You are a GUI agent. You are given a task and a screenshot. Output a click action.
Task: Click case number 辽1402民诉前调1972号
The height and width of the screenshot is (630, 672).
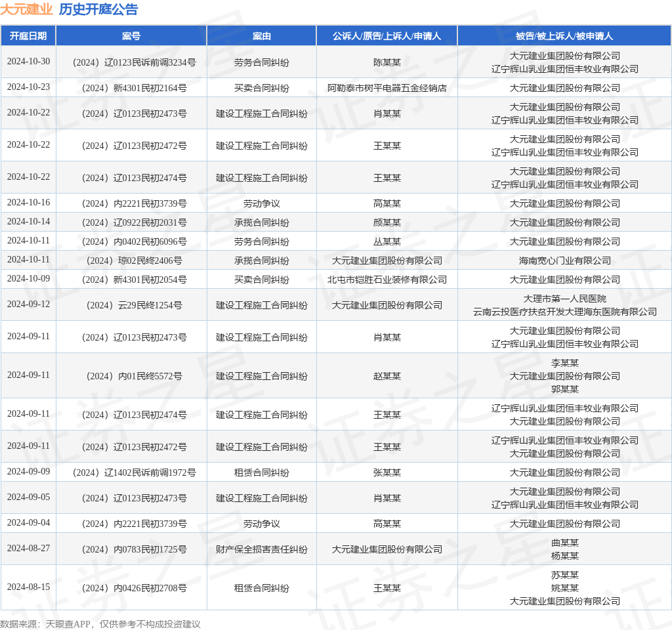click(135, 472)
